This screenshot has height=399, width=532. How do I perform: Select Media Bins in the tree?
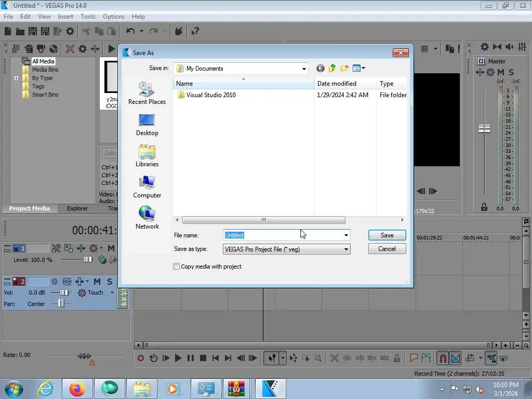(x=45, y=70)
